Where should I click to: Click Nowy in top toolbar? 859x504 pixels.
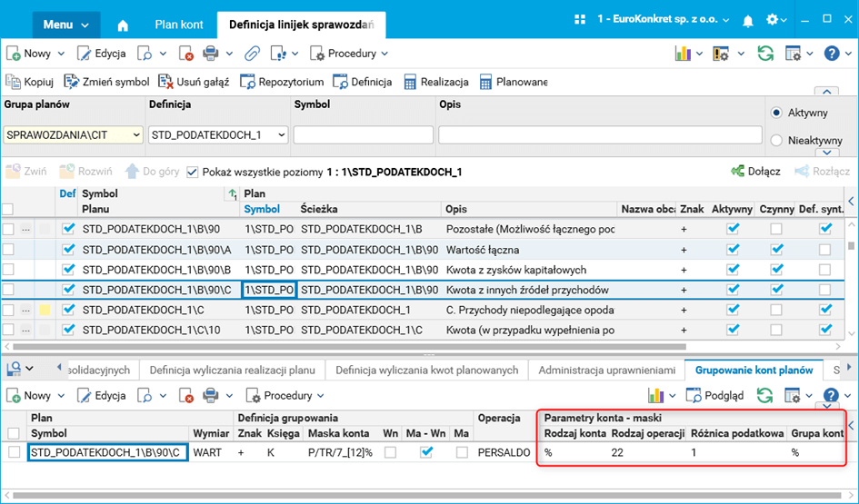[28, 54]
